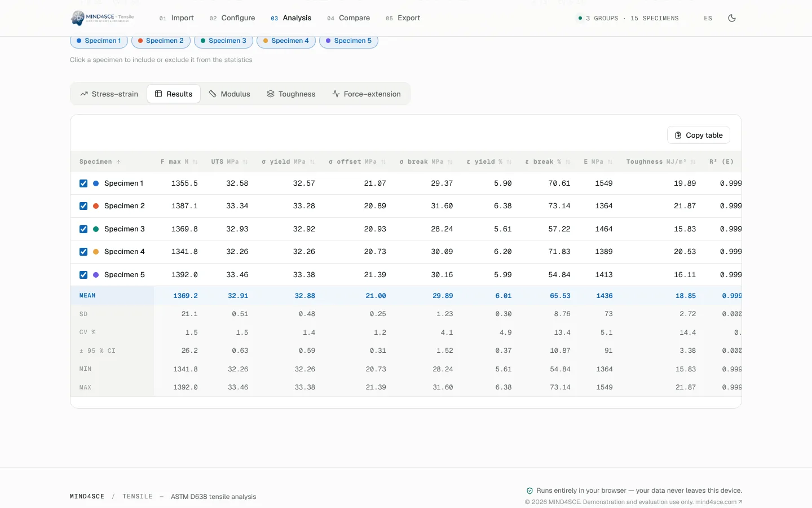Click the SD row label

[x=83, y=314]
